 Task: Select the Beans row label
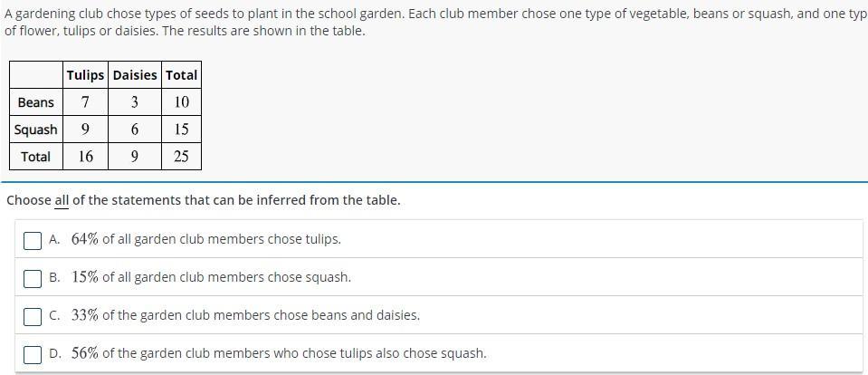pos(36,102)
